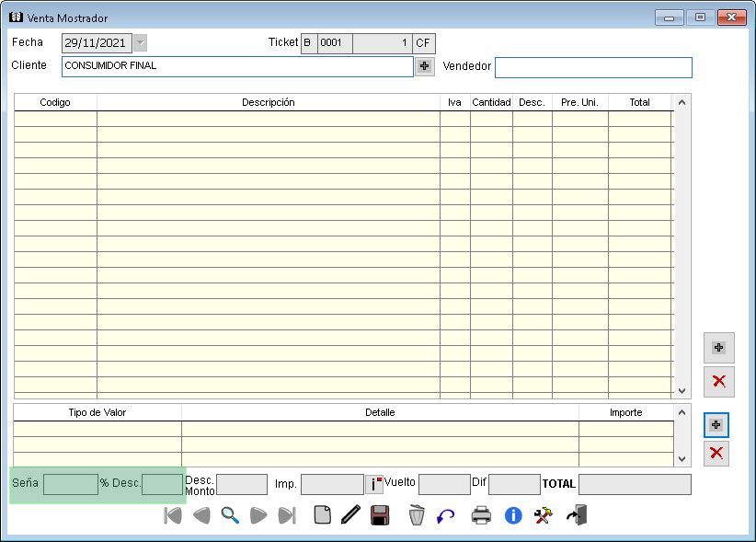Open the tools settings icon
Image resolution: width=756 pixels, height=542 pixels.
coord(543,515)
